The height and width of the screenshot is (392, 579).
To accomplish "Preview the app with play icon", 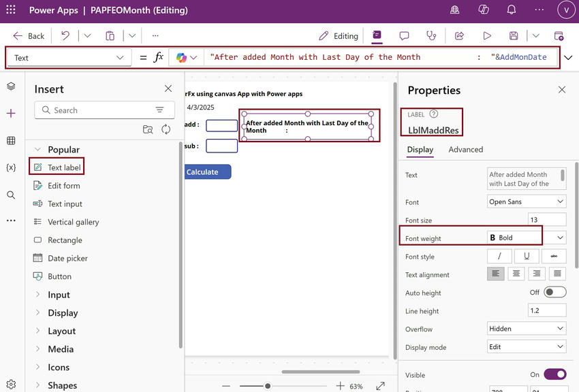I will pyautogui.click(x=487, y=36).
